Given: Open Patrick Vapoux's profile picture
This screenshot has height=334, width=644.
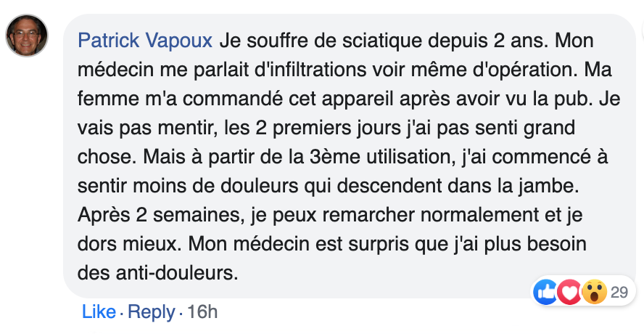Looking at the screenshot, I should [28, 36].
